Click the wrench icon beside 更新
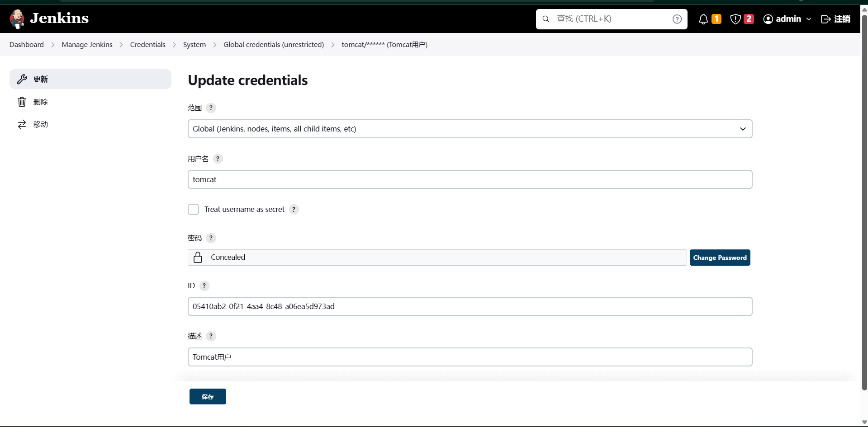This screenshot has width=868, height=427. 22,79
